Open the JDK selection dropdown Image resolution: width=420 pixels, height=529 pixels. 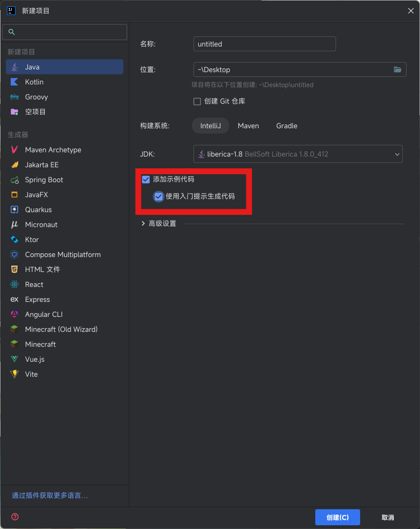298,154
